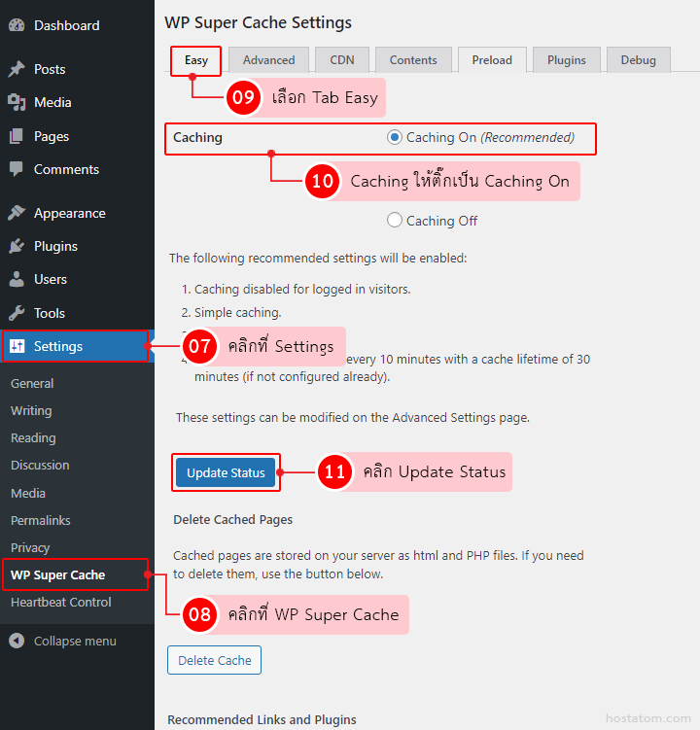The height and width of the screenshot is (730, 700).
Task: Open Posts via its pushpin icon
Action: click(17, 69)
